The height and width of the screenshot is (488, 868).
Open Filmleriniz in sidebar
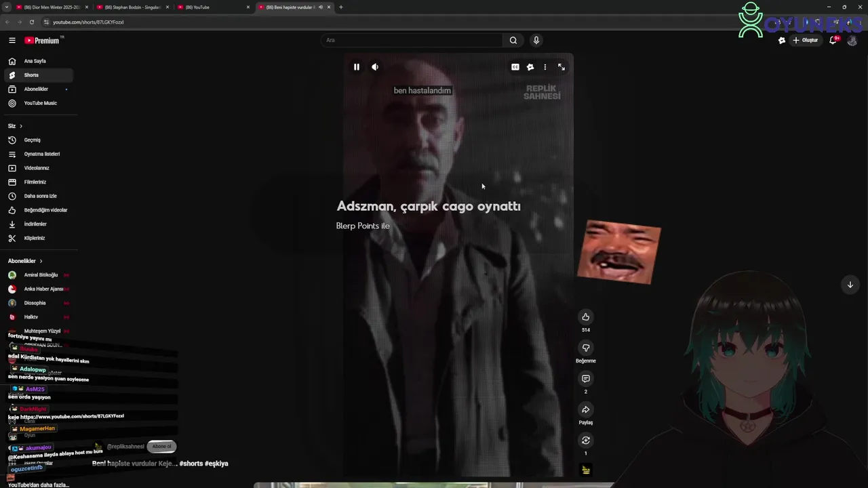tap(38, 182)
